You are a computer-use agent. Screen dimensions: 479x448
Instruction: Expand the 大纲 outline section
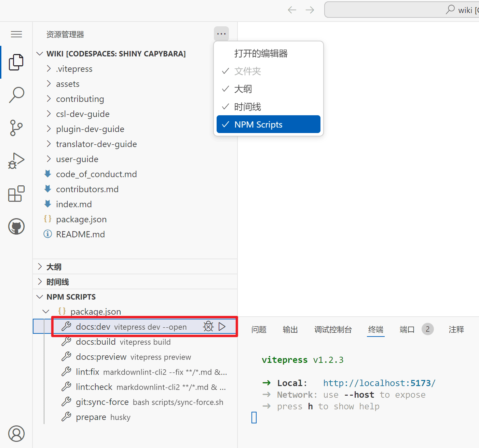54,267
